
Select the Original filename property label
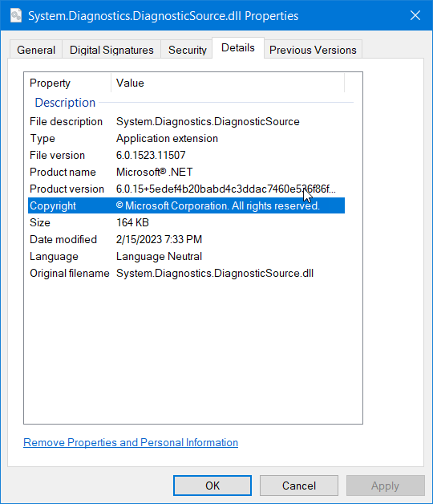(70, 273)
